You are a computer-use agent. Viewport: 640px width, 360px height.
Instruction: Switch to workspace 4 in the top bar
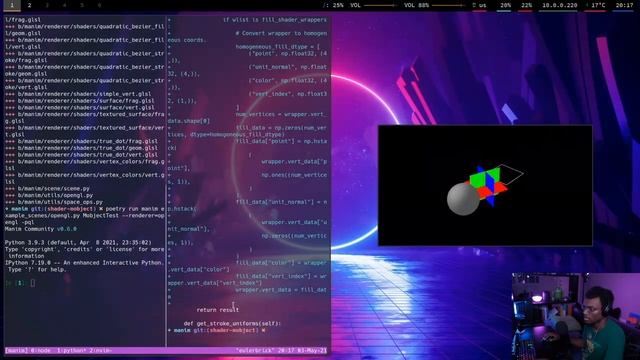64,5
